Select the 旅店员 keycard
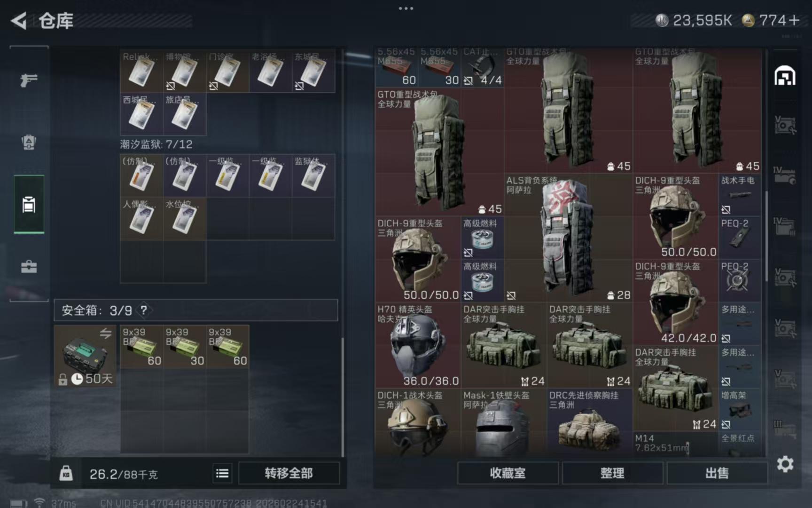Image resolution: width=812 pixels, height=508 pixels. pyautogui.click(x=185, y=114)
